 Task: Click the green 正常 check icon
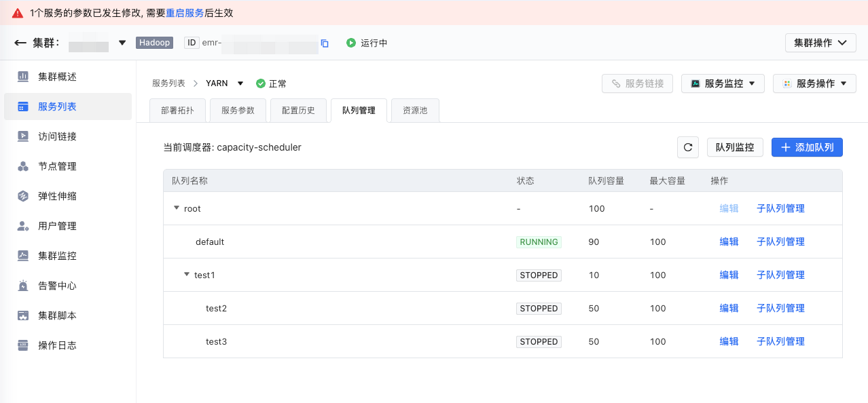coord(260,83)
